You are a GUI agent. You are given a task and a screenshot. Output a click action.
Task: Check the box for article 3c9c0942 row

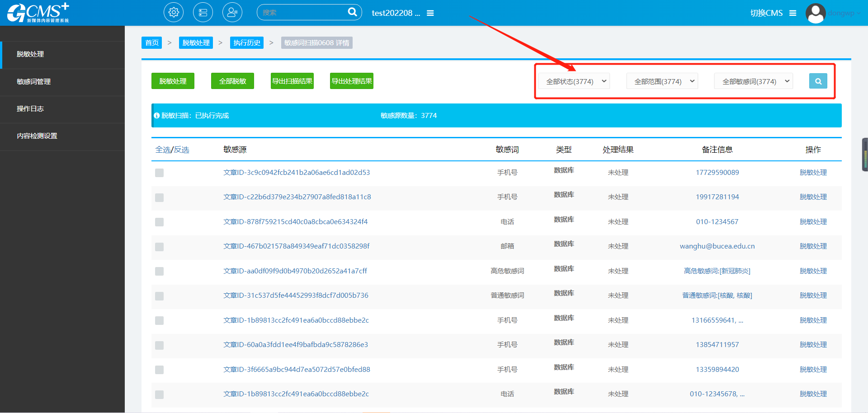(159, 173)
